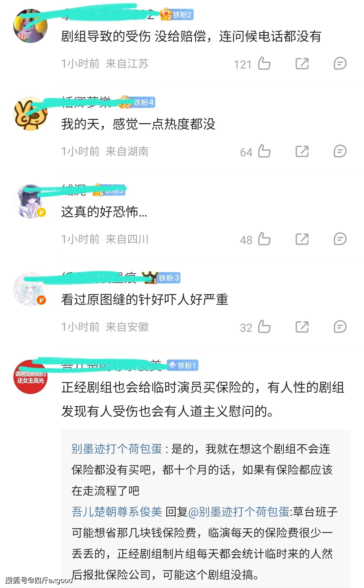Tap the avatar of first commenter from 江苏

pos(31,26)
